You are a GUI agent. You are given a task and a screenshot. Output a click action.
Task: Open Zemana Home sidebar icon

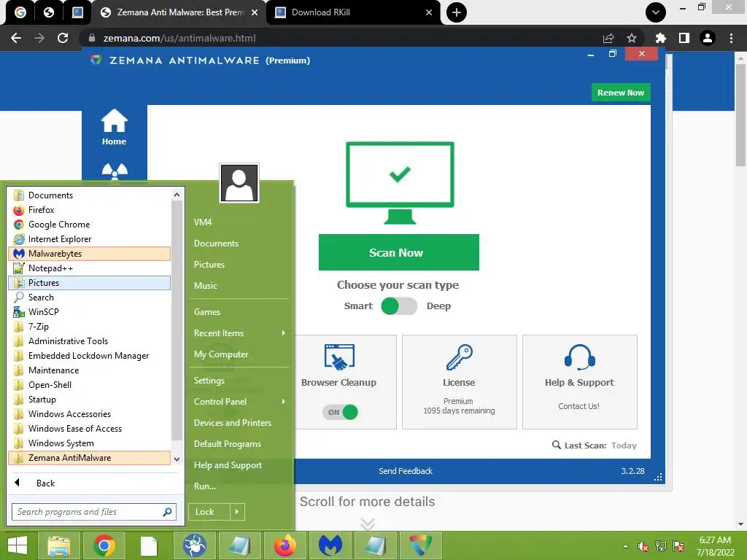click(x=115, y=127)
